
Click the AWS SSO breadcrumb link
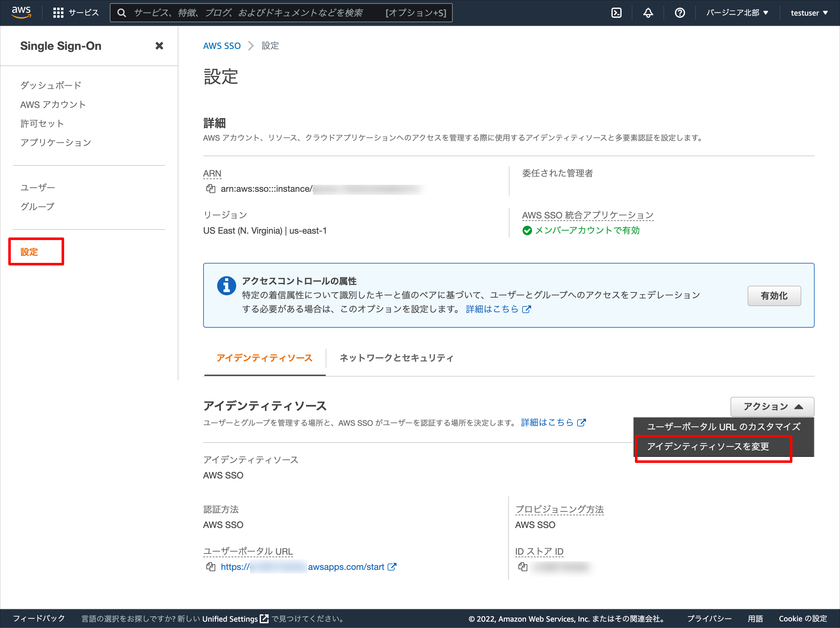pyautogui.click(x=222, y=46)
